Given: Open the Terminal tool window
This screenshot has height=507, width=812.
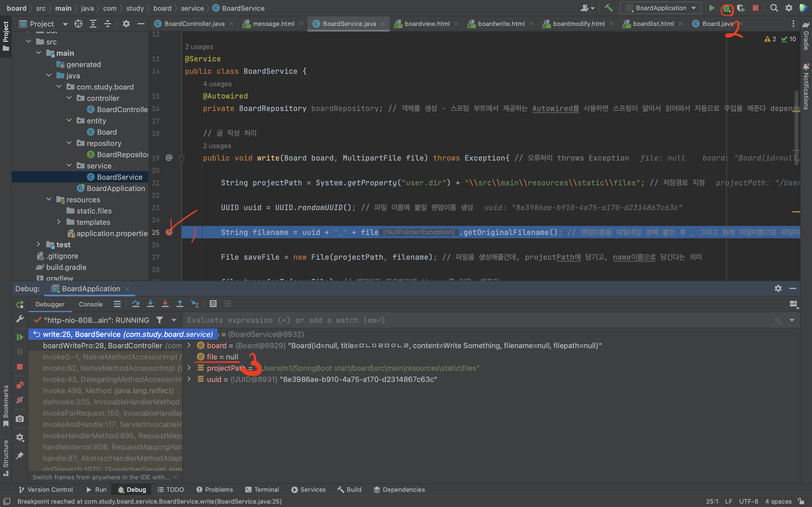Looking at the screenshot, I should tap(262, 490).
